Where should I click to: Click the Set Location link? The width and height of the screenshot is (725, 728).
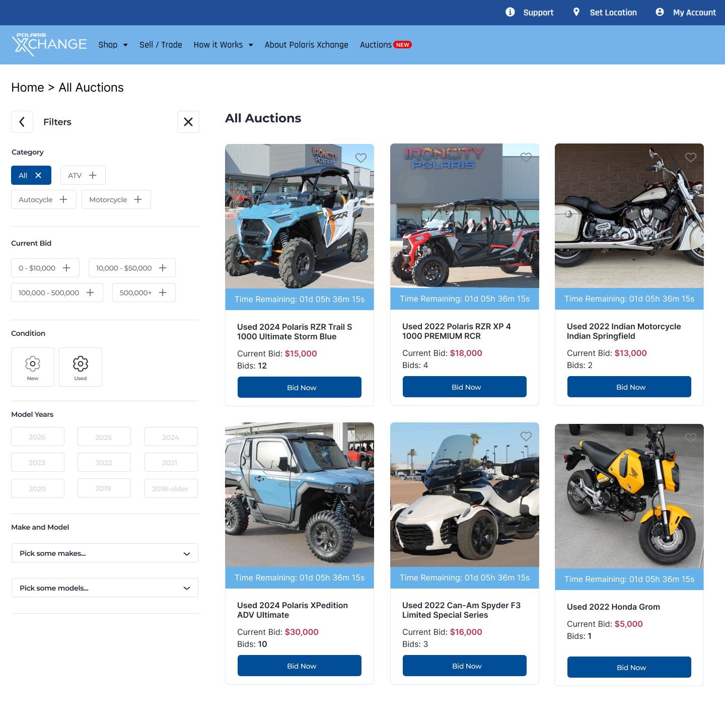point(613,13)
